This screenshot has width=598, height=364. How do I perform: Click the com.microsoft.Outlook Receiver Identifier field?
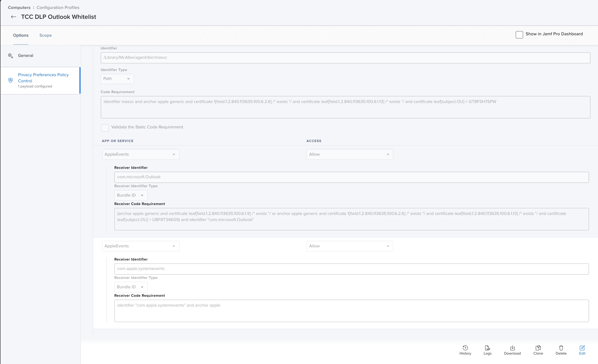pos(351,177)
